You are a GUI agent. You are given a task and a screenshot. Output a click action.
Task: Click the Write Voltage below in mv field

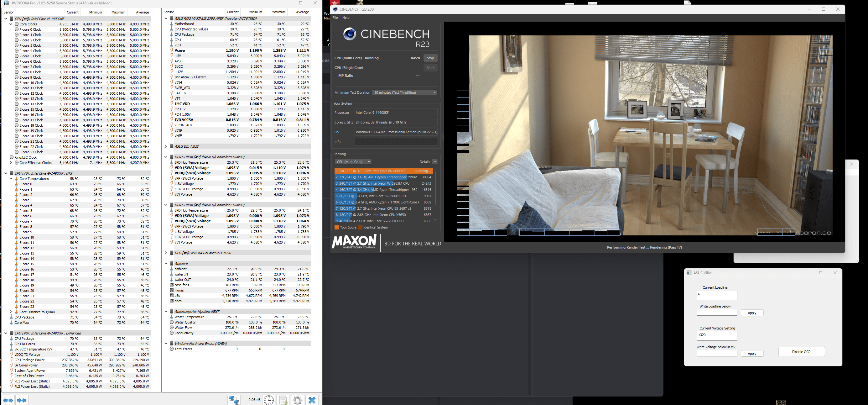pos(717,353)
